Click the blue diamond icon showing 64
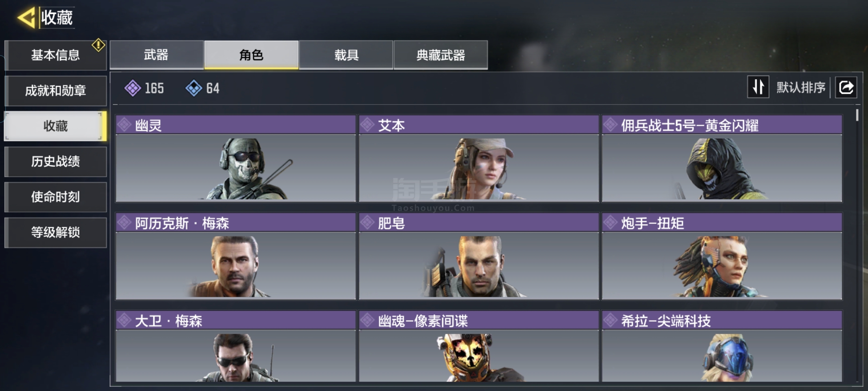 pos(194,88)
